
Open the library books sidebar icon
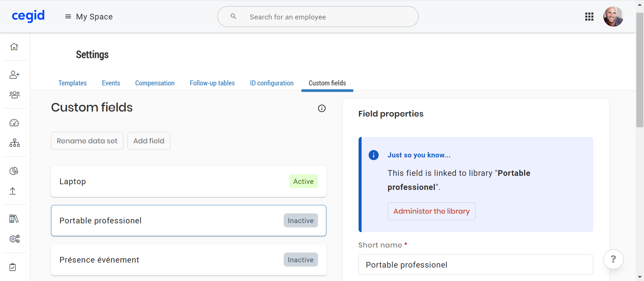point(14,219)
